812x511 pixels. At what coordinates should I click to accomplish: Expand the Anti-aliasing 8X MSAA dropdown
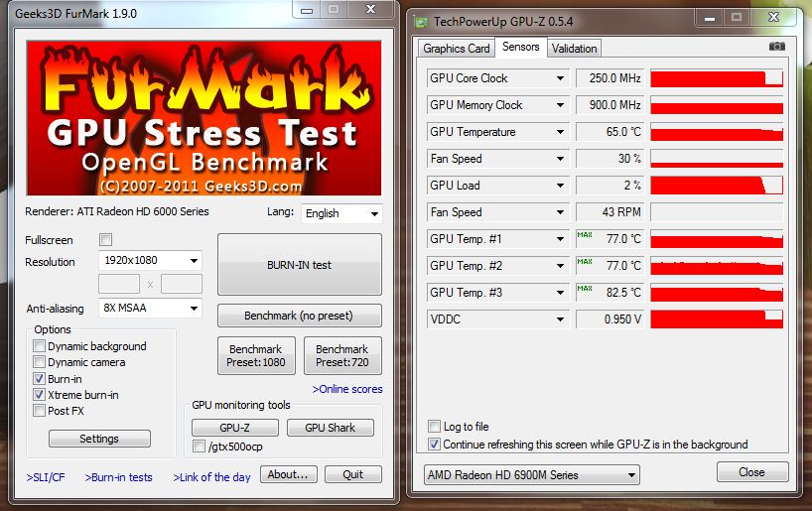point(151,309)
